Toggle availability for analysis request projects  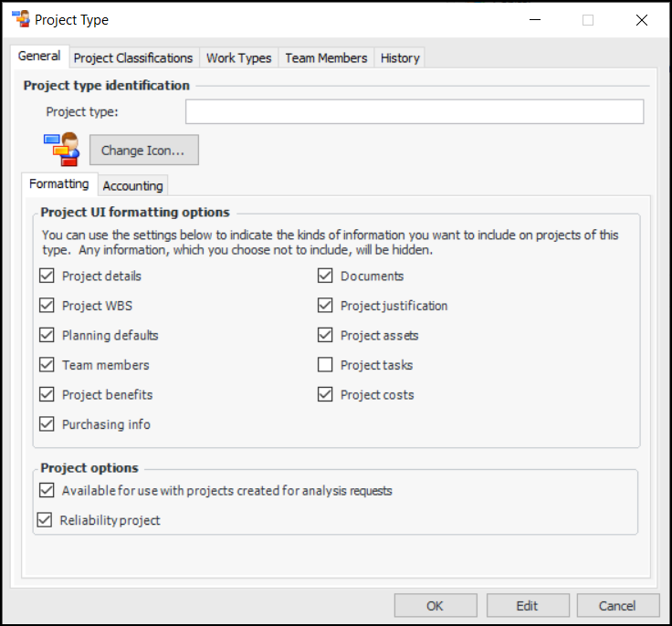point(47,491)
